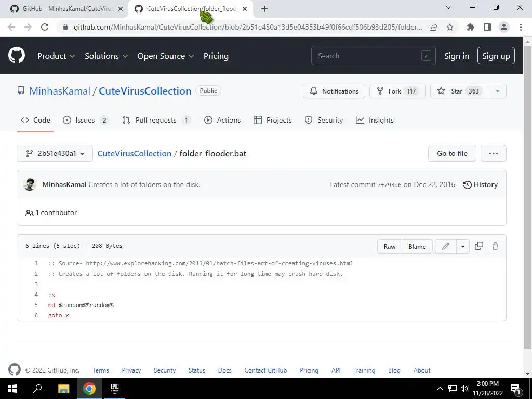This screenshot has width=532, height=399.
Task: Open File Explorer from taskbar
Action: tap(63, 389)
